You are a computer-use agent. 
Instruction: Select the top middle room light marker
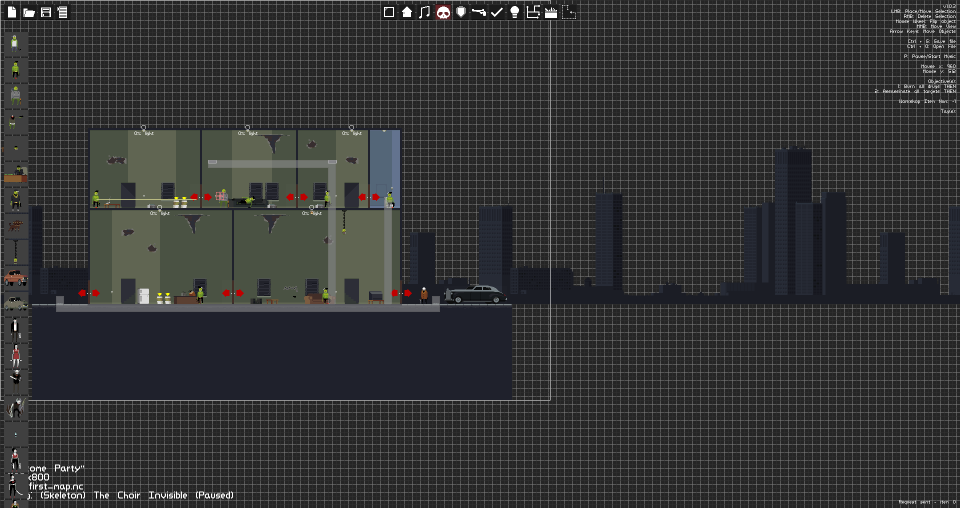tap(247, 130)
